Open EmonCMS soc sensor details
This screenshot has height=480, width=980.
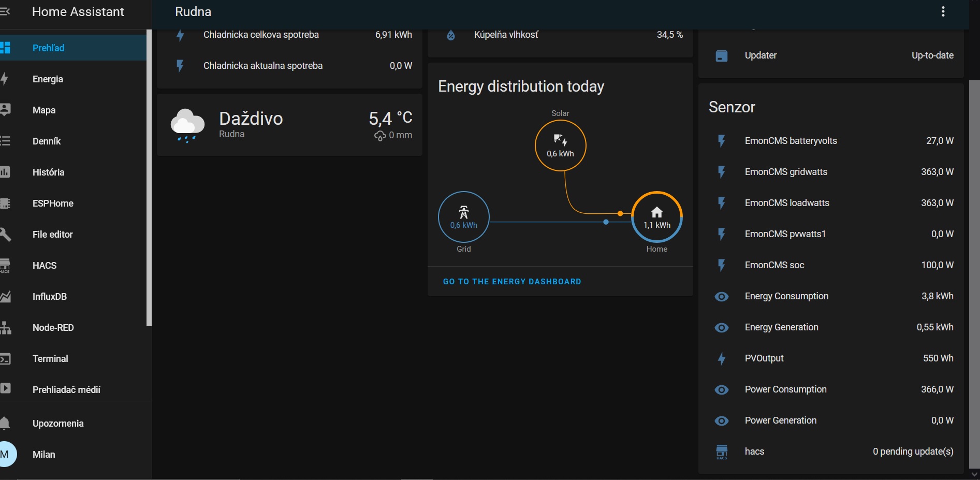click(x=831, y=265)
